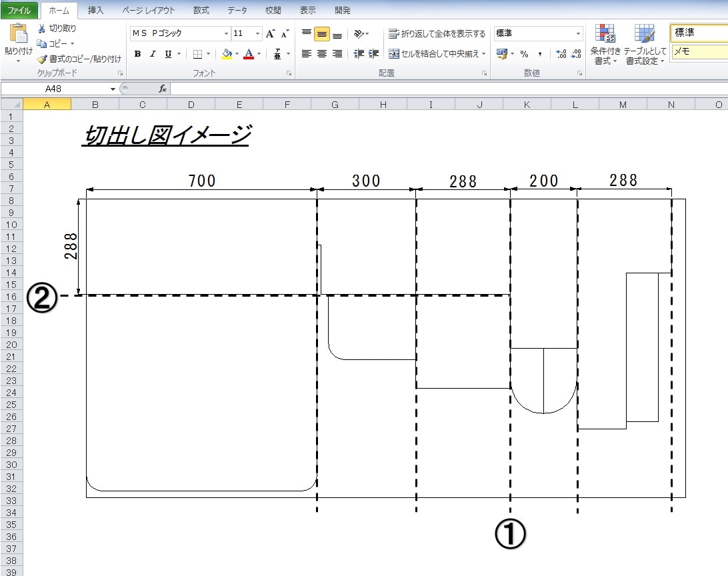Viewport: 728px width, 576px height.
Task: Enable 折り返して全体を表示する wrap text
Action: 437,33
